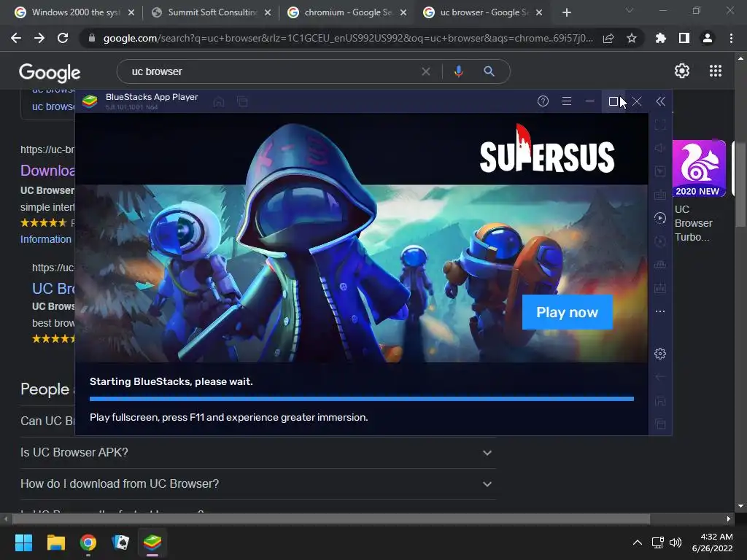Open Chrome tab search dropdown
The height and width of the screenshot is (560, 747).
[x=630, y=10]
